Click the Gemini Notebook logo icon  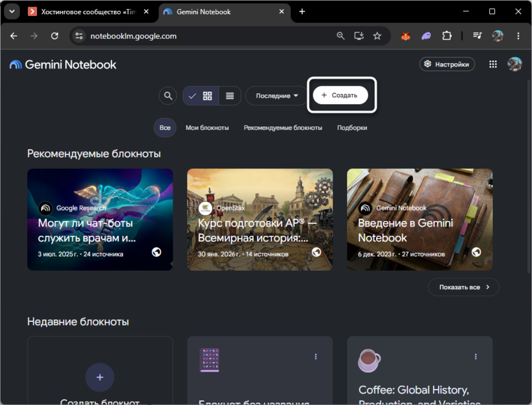click(x=15, y=65)
